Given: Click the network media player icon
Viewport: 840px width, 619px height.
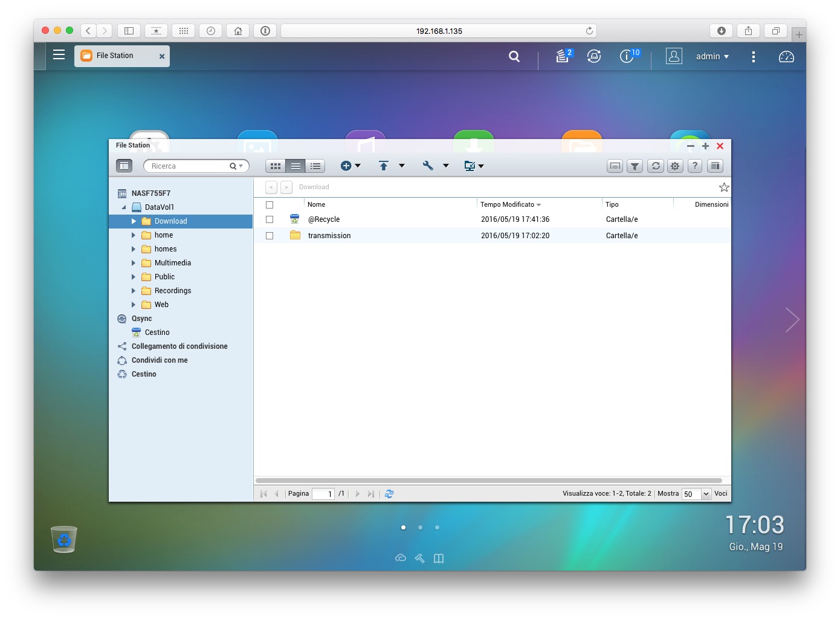Looking at the screenshot, I should 615,166.
